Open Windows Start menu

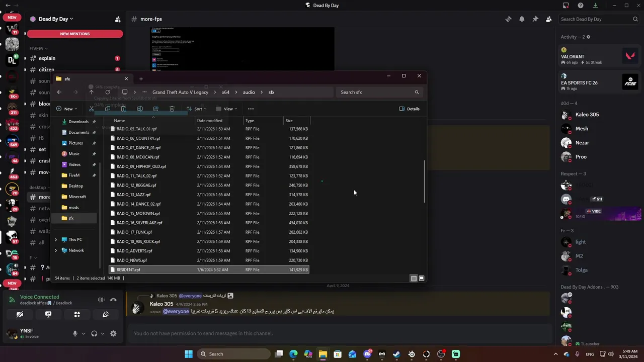click(x=189, y=354)
